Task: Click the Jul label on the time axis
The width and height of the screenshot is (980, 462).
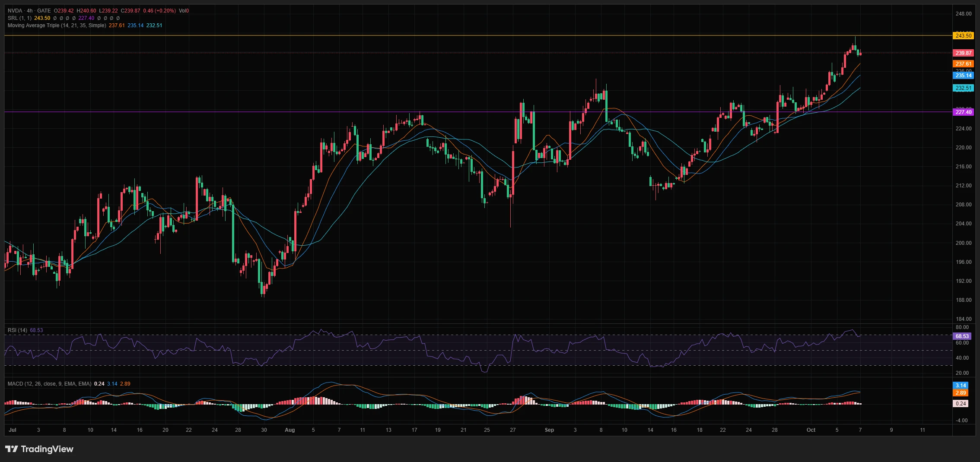Action: point(13,430)
